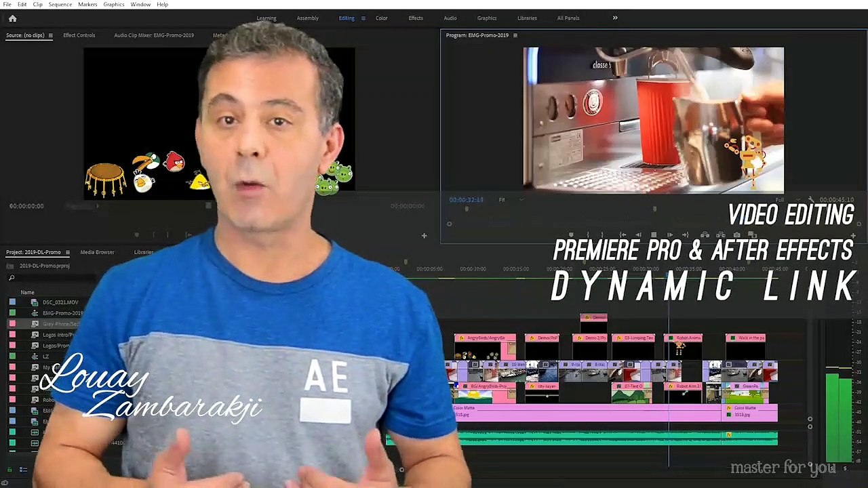Screen dimensions: 868x488
Task: Click the 2019-DL-Promo.prproj file name
Action: (45, 266)
